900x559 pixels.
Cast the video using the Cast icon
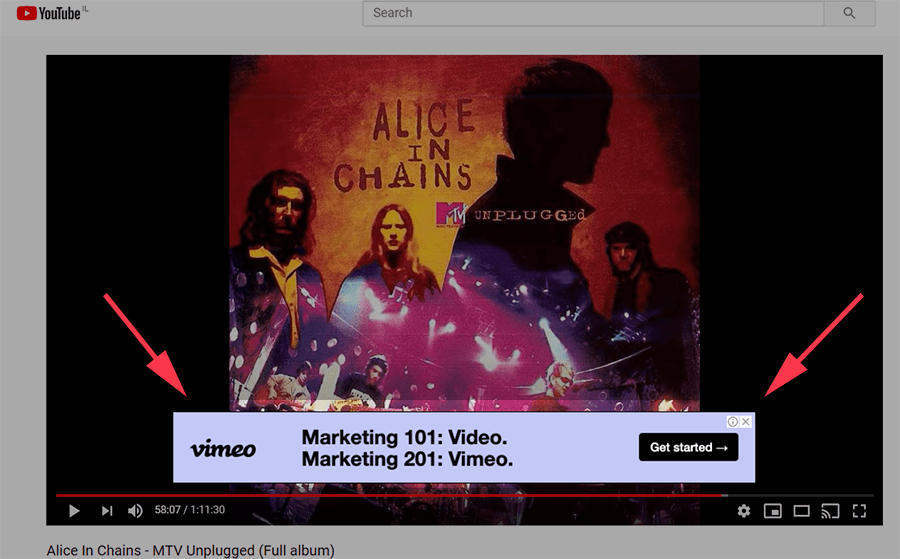(x=829, y=511)
